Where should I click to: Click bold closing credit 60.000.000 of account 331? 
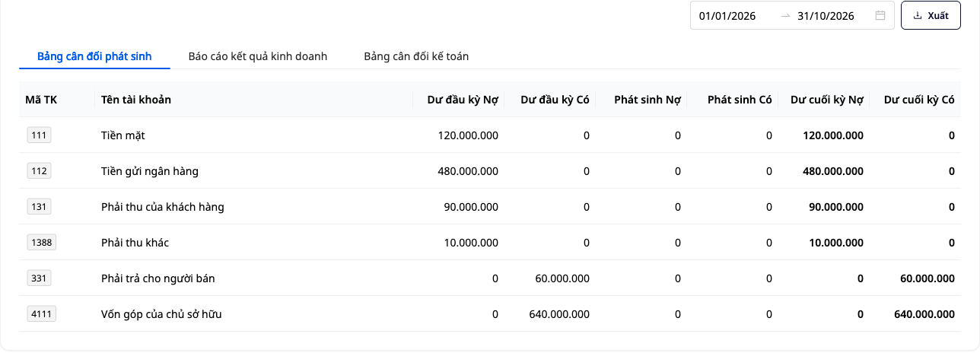click(x=928, y=278)
